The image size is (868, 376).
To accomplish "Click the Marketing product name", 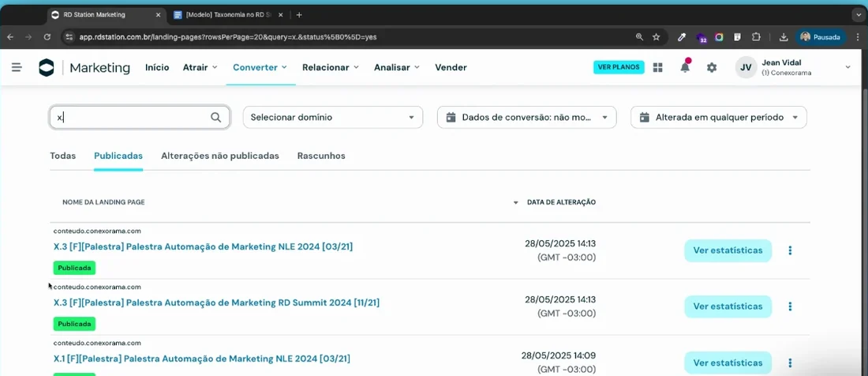I will pos(100,68).
